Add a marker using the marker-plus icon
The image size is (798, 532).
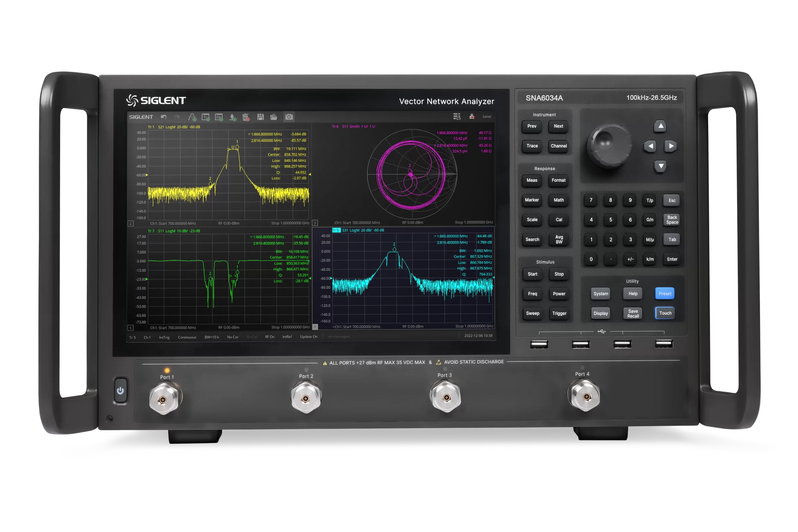click(x=233, y=117)
